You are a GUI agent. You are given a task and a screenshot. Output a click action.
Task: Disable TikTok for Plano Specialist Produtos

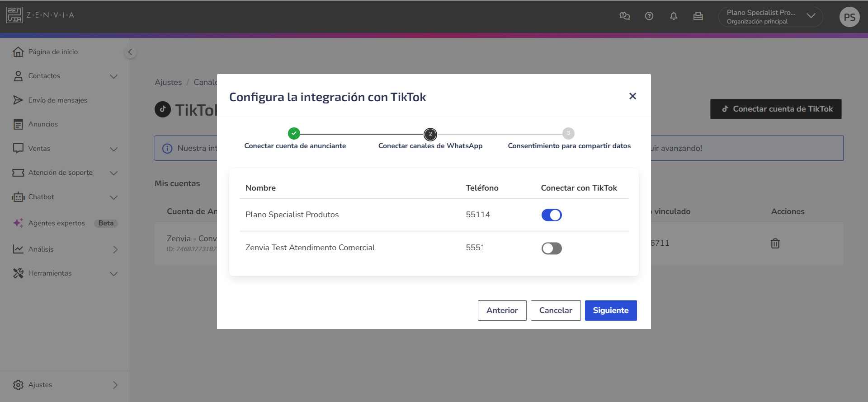point(552,215)
